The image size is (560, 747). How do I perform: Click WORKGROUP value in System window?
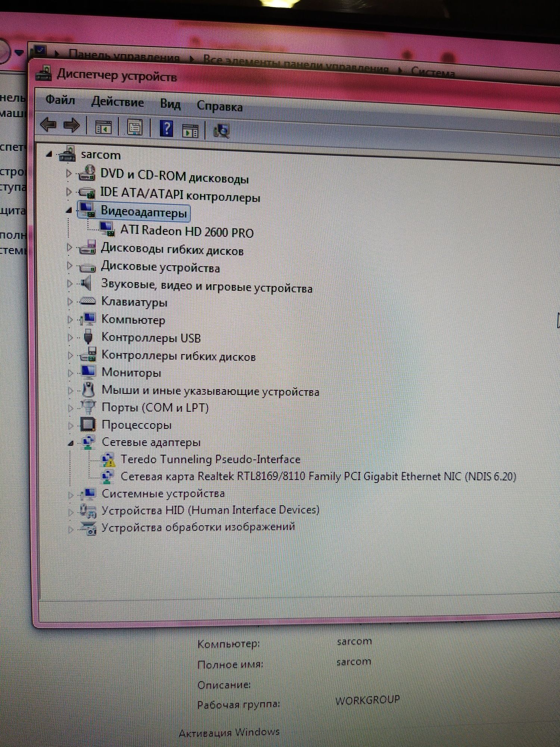point(367,700)
